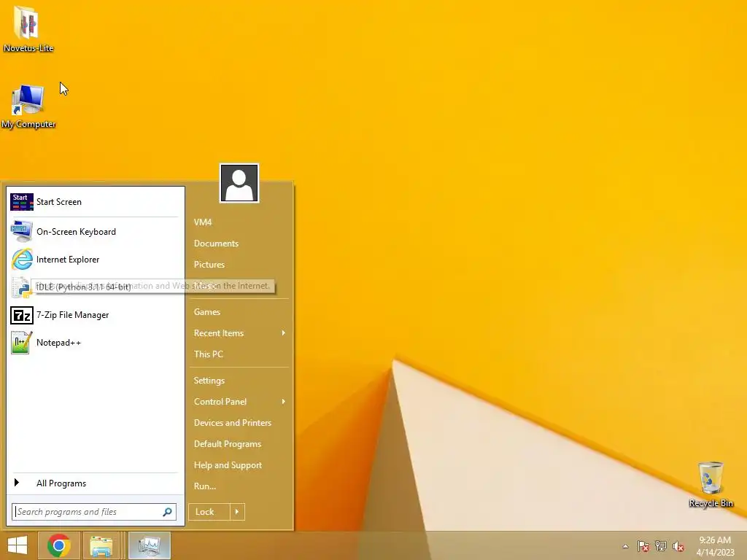Click the IDLE (Python 3.11 64-bit) label
747x560 pixels.
point(84,287)
